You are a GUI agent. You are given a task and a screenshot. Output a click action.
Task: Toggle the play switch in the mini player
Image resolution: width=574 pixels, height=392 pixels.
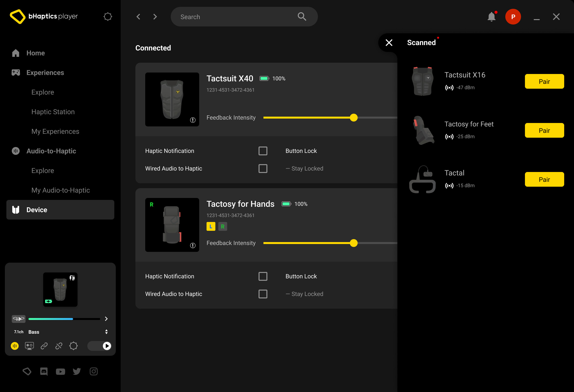click(x=99, y=346)
